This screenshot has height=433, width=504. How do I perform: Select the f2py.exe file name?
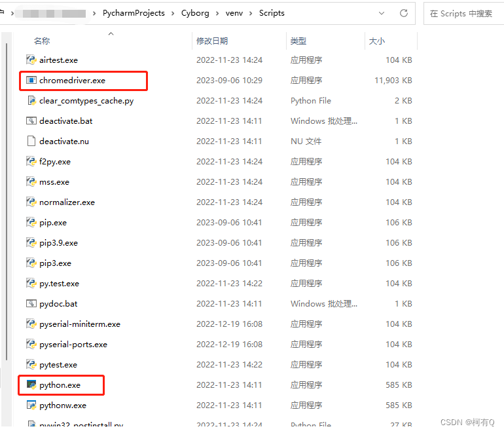pyautogui.click(x=55, y=162)
